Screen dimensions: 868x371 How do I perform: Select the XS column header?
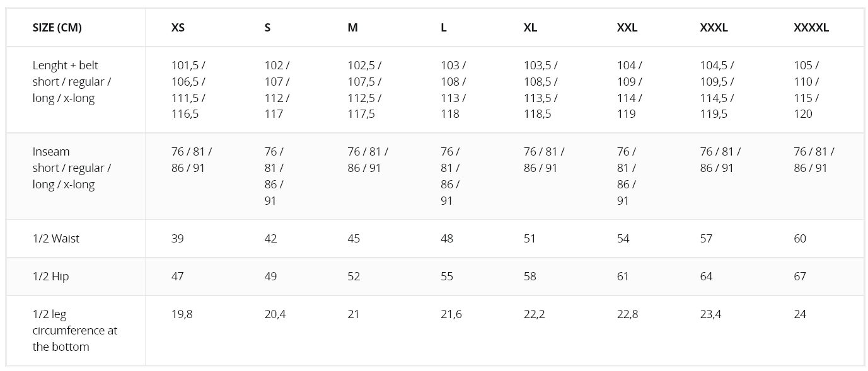coord(178,28)
